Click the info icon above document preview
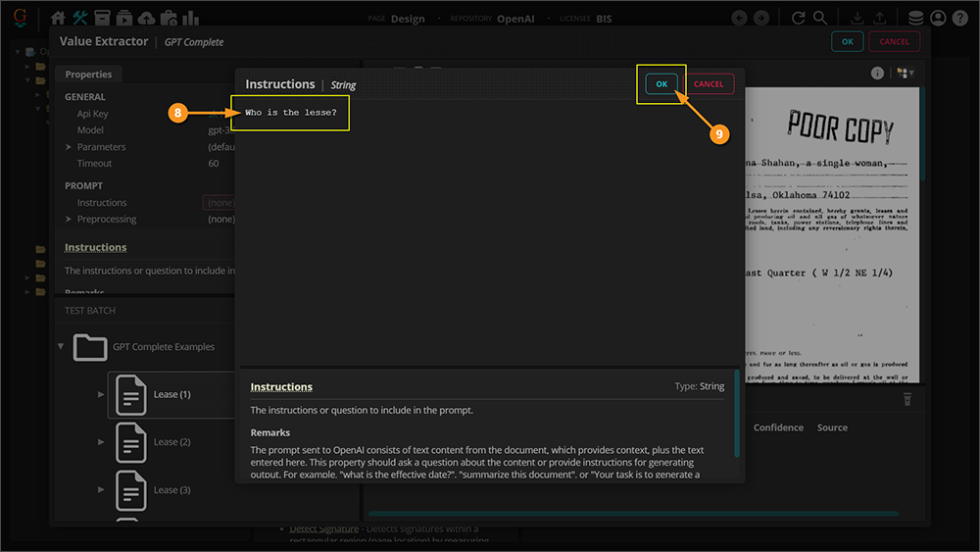This screenshot has height=552, width=980. (877, 74)
